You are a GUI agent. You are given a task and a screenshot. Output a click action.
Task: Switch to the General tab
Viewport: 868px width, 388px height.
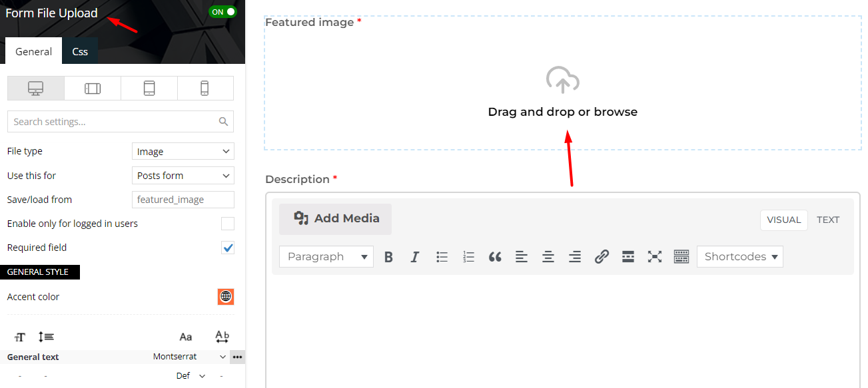(x=34, y=51)
